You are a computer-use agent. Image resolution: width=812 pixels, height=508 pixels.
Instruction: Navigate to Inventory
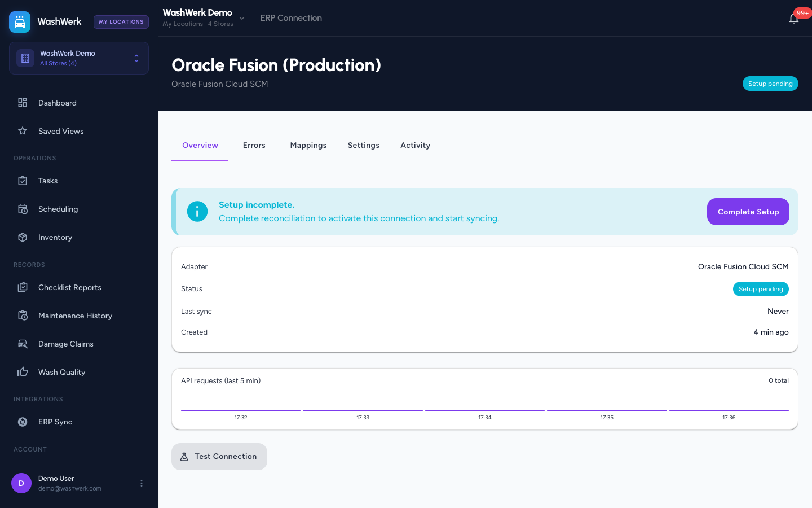tap(79, 237)
